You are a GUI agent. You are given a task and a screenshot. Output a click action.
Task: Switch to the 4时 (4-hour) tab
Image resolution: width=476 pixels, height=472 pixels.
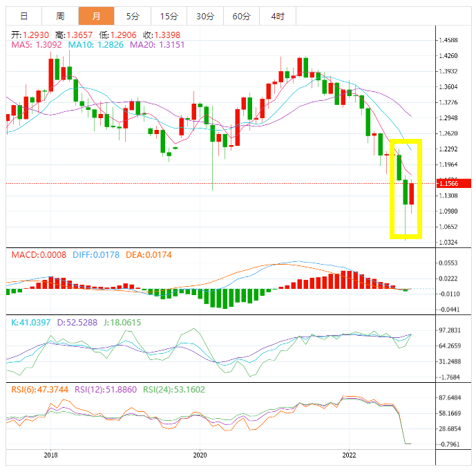coord(277,16)
